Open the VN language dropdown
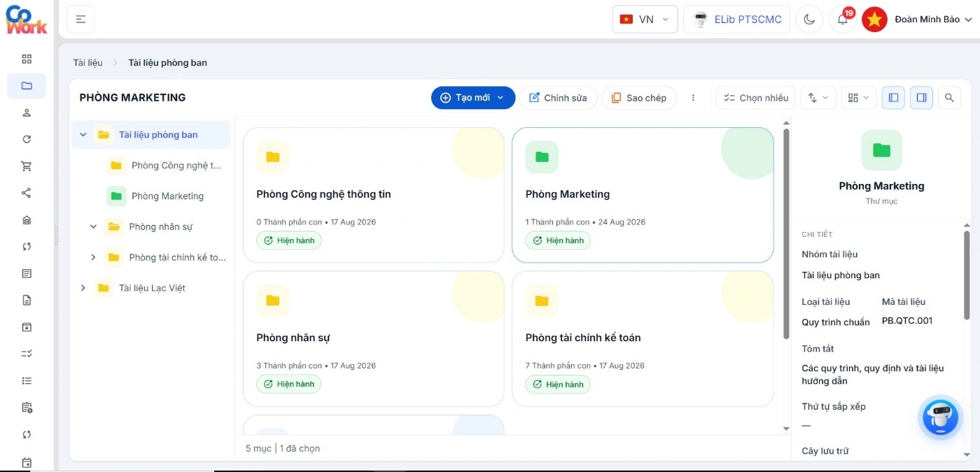This screenshot has width=980, height=472. 645,19
